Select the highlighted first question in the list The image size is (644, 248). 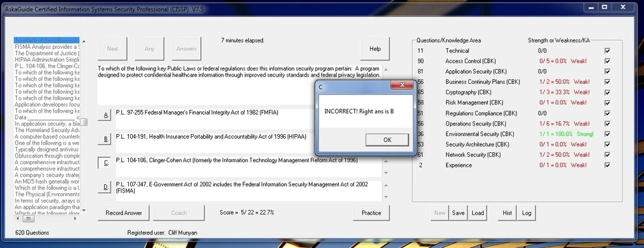tap(47, 40)
